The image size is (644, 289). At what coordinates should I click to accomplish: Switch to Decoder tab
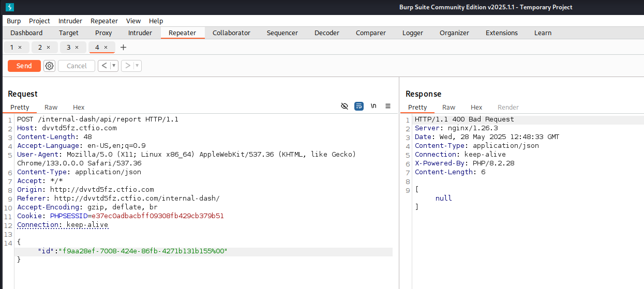click(327, 33)
